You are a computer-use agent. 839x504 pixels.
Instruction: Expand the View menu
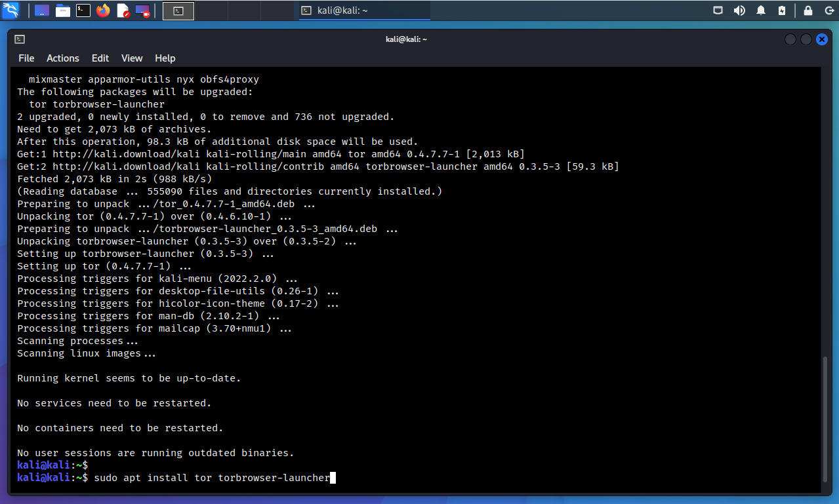(x=132, y=58)
